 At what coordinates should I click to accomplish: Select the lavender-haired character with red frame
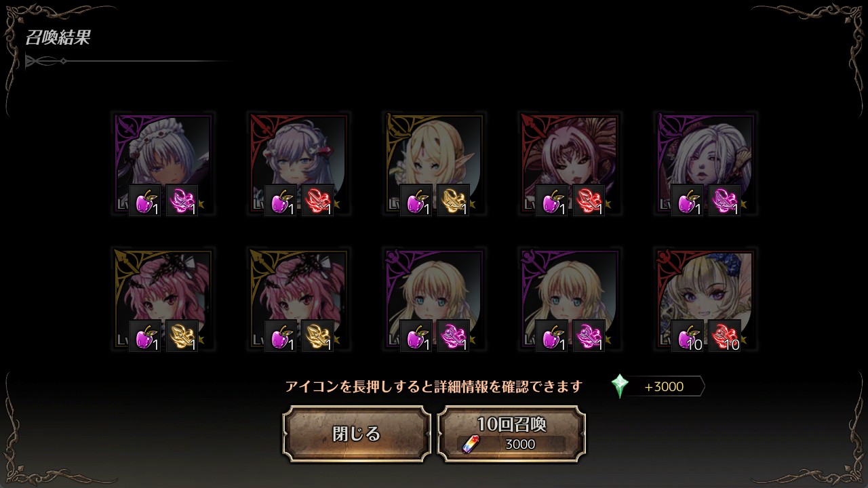299,164
